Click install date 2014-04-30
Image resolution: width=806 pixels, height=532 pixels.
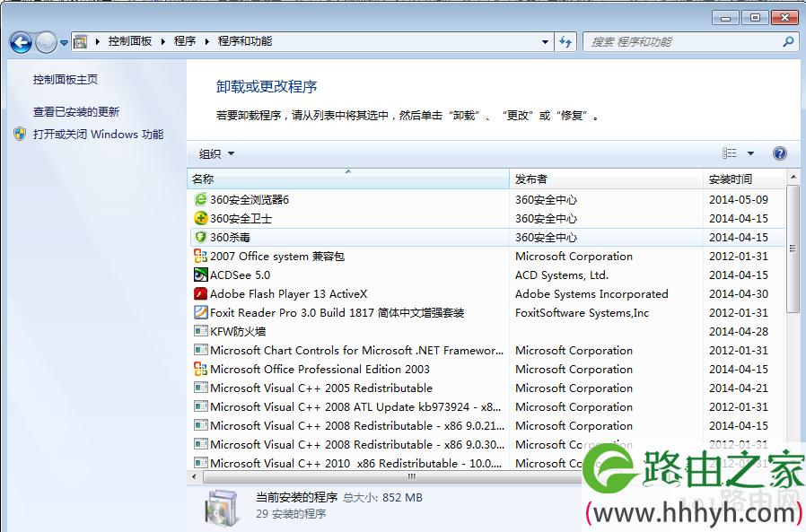(739, 294)
